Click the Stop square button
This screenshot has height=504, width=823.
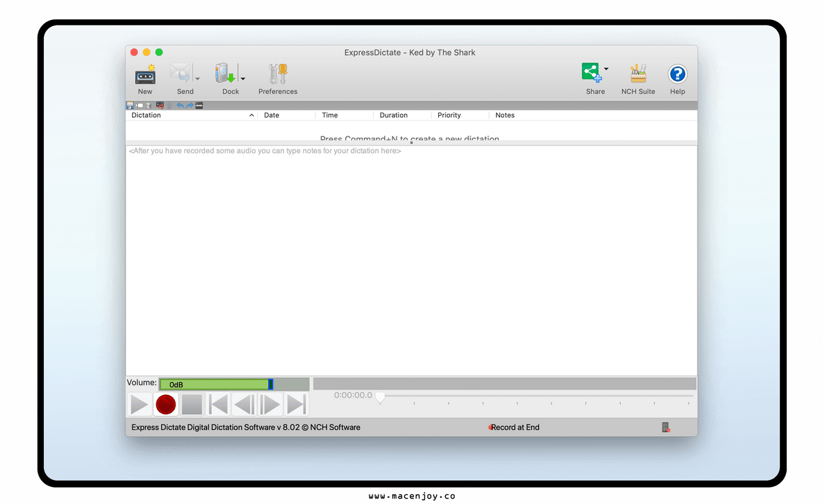[x=192, y=405]
